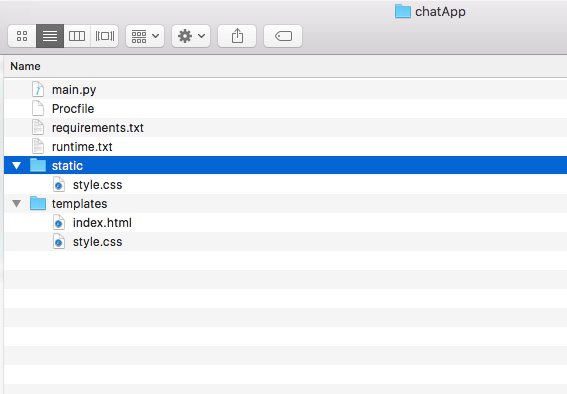
Task: Select the templates folder name
Action: coord(80,204)
